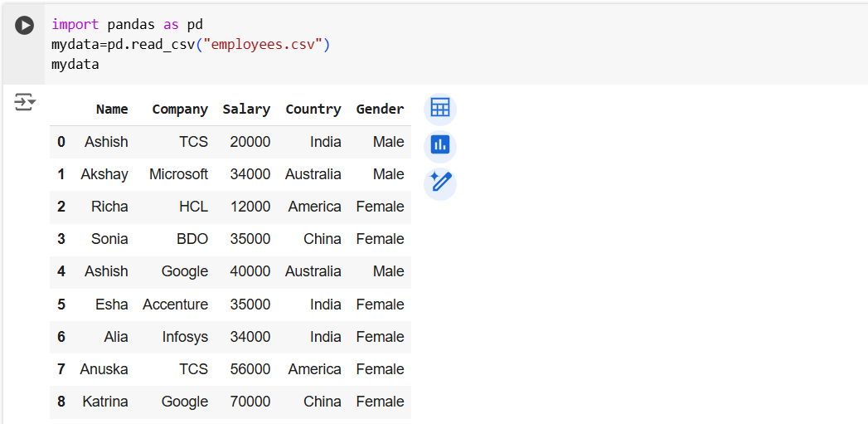Click the mydata line in code cell
Image resolution: width=868 pixels, height=424 pixels.
point(75,64)
